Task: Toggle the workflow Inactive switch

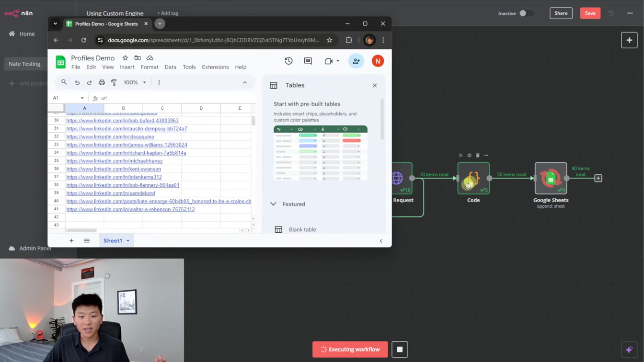Action: (x=526, y=13)
